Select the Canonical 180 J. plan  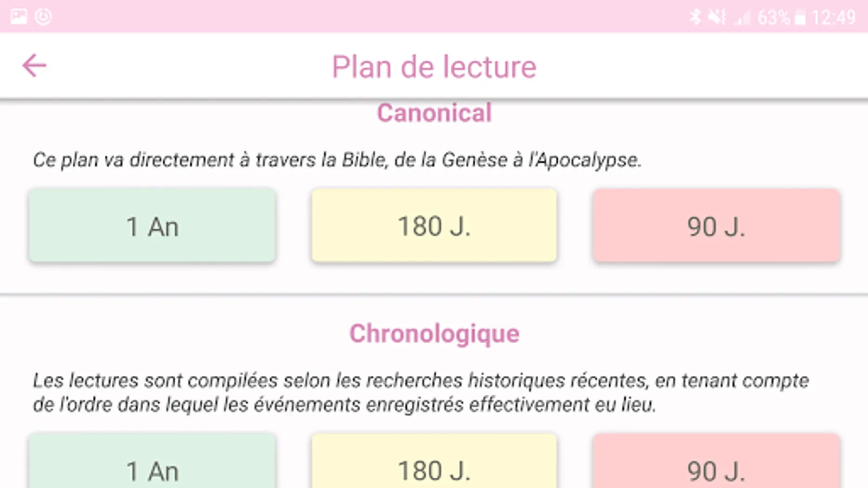click(434, 226)
